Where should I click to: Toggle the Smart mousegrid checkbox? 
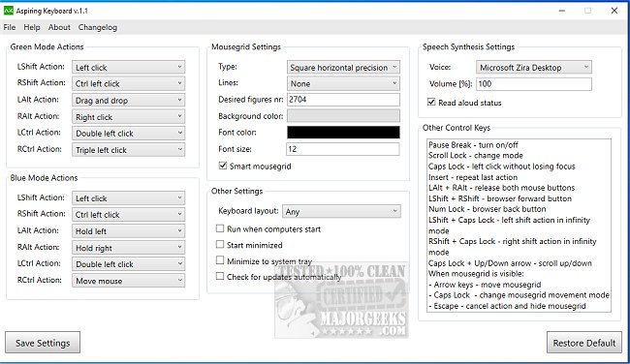point(223,166)
